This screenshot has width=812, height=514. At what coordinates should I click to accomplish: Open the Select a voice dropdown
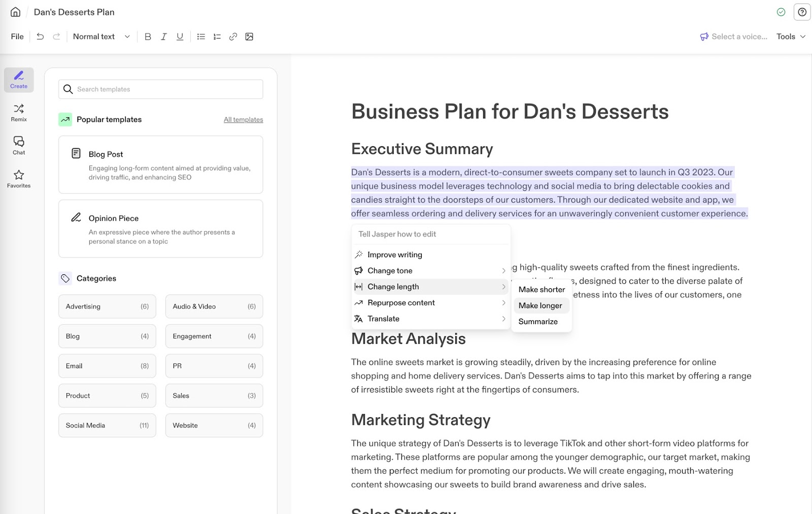pos(734,37)
